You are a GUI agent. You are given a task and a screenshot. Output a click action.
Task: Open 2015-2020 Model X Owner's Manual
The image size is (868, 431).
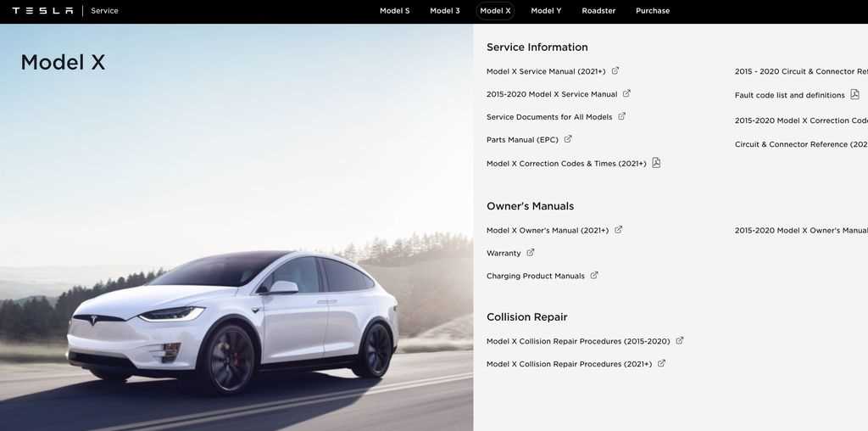click(x=801, y=231)
